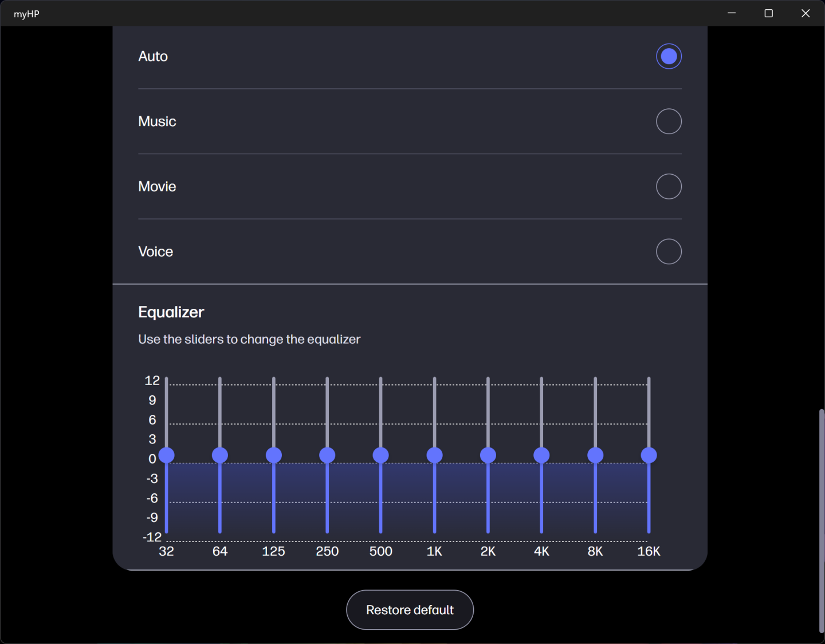Close the myHP application window
825x644 pixels.
806,13
